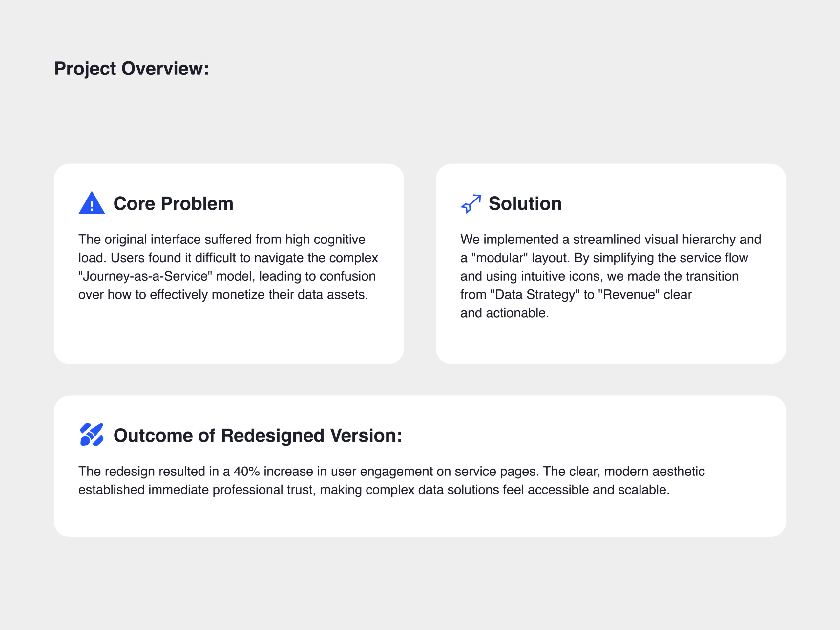Click the "Core Problem" heading
This screenshot has width=840, height=630.
[173, 203]
